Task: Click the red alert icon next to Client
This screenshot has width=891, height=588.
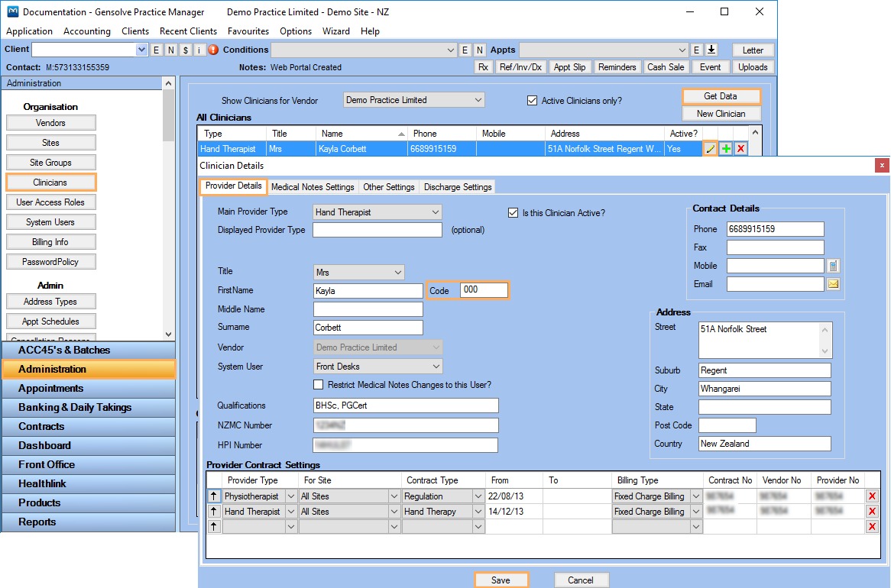Action: coord(213,50)
